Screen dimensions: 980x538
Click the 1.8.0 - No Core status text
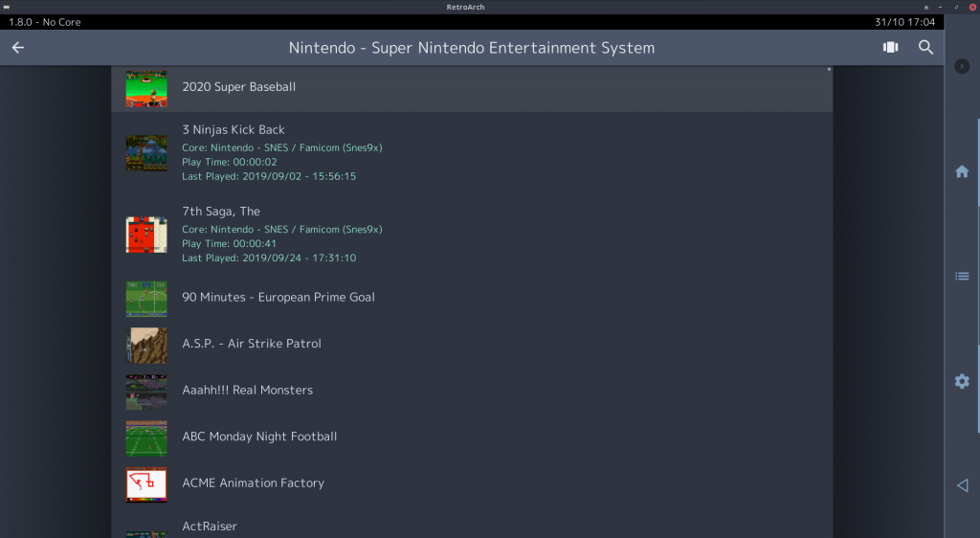[44, 22]
